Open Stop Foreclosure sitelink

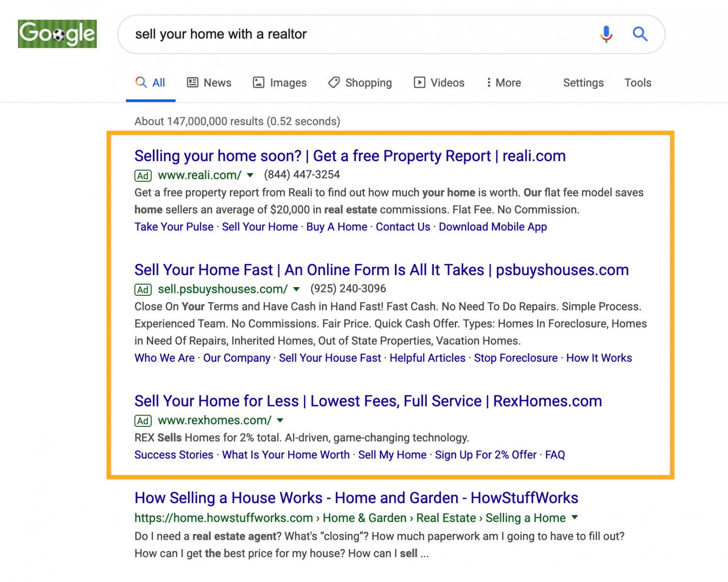pyautogui.click(x=516, y=358)
